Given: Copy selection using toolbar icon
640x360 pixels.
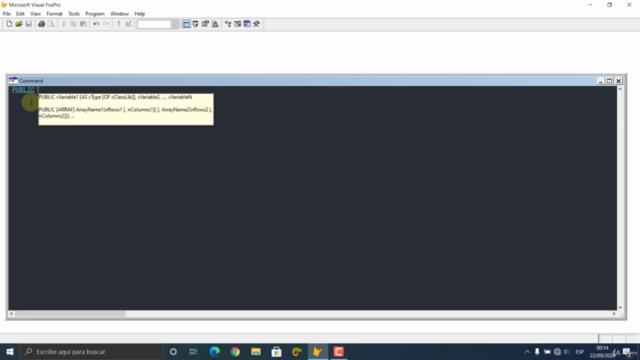Looking at the screenshot, I should click(73, 24).
